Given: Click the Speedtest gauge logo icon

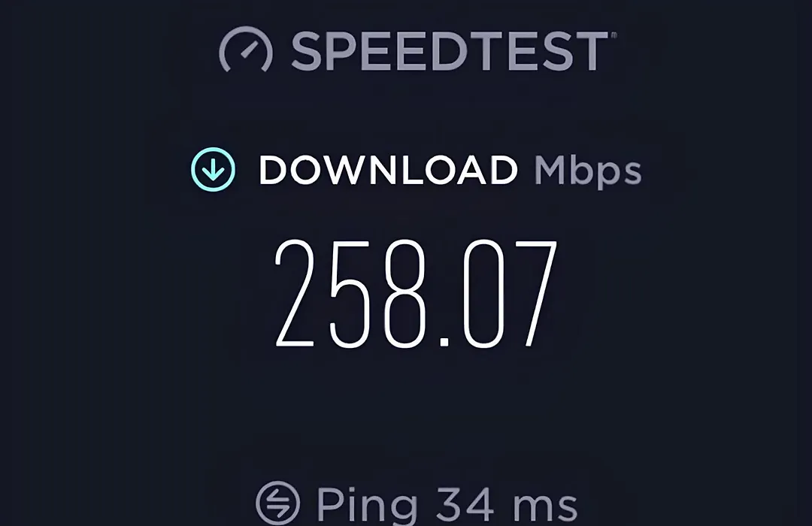Looking at the screenshot, I should pos(245,49).
